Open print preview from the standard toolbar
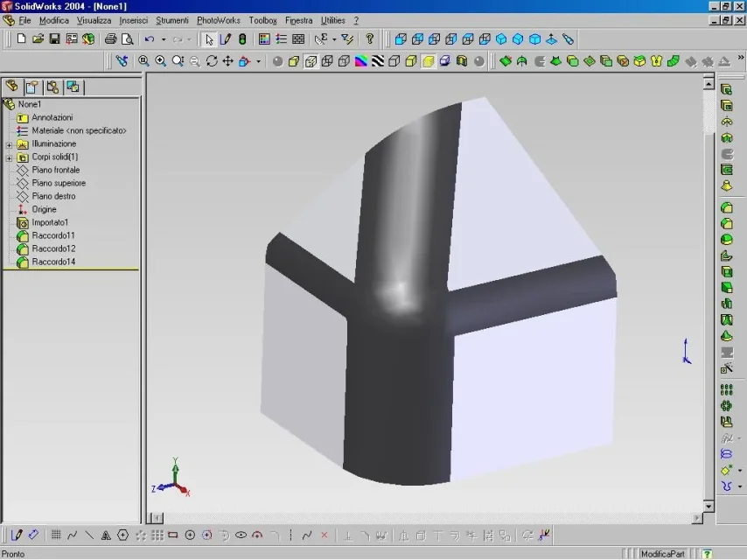Screen dimensions: 747x560 (x=127, y=38)
